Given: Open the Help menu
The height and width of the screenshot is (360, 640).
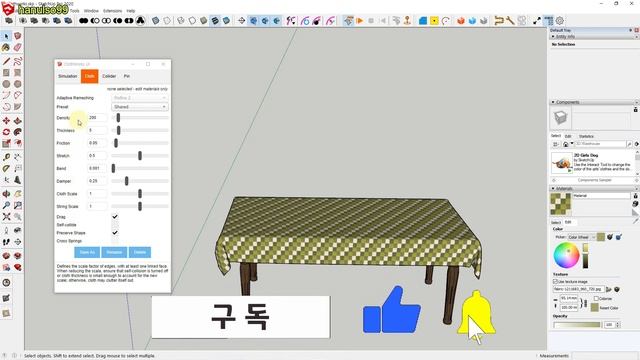Looking at the screenshot, I should pyautogui.click(x=131, y=11).
